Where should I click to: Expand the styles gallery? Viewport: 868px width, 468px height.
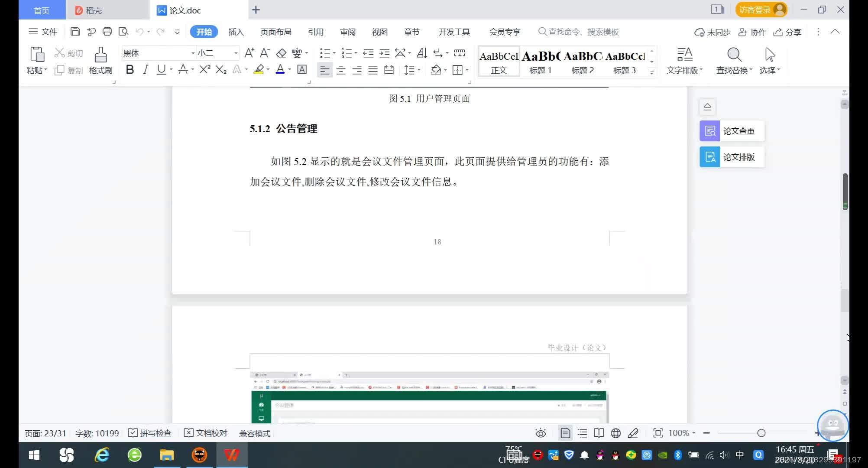point(651,72)
